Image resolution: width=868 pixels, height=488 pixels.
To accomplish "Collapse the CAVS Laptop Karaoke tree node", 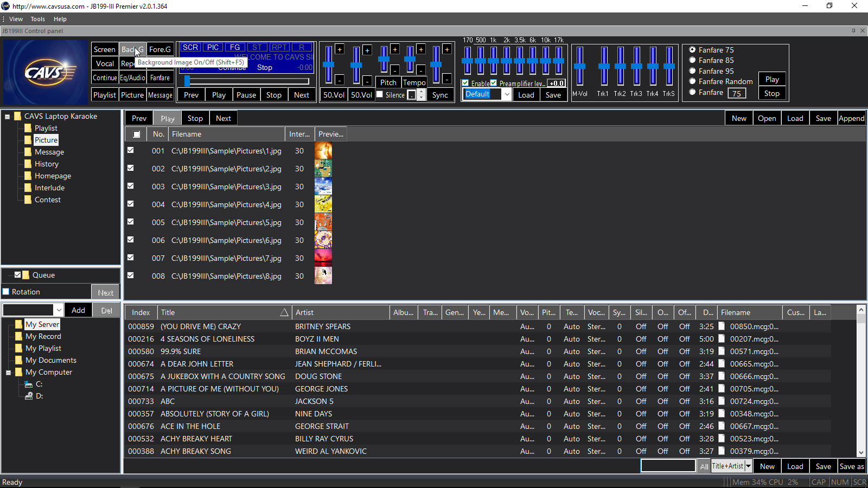I will pyautogui.click(x=8, y=117).
